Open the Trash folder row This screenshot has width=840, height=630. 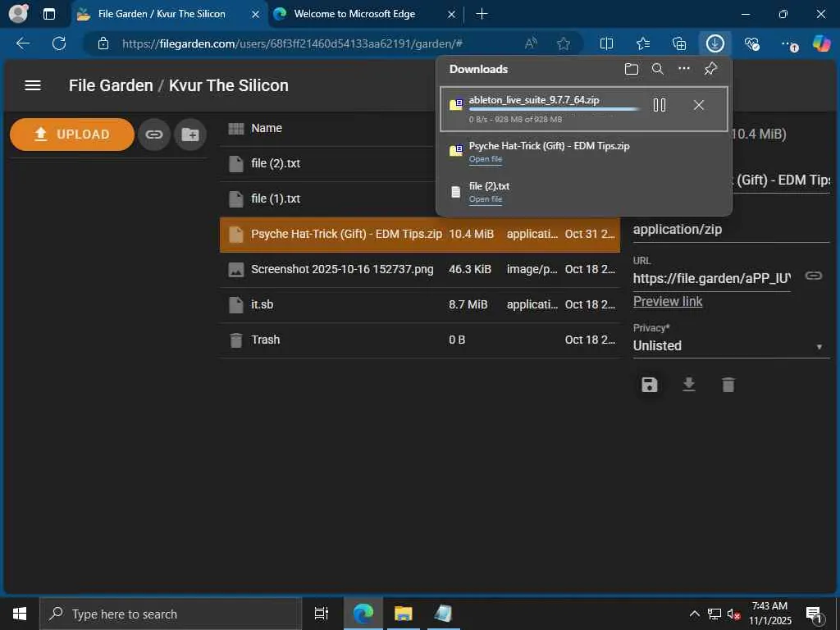click(x=419, y=340)
